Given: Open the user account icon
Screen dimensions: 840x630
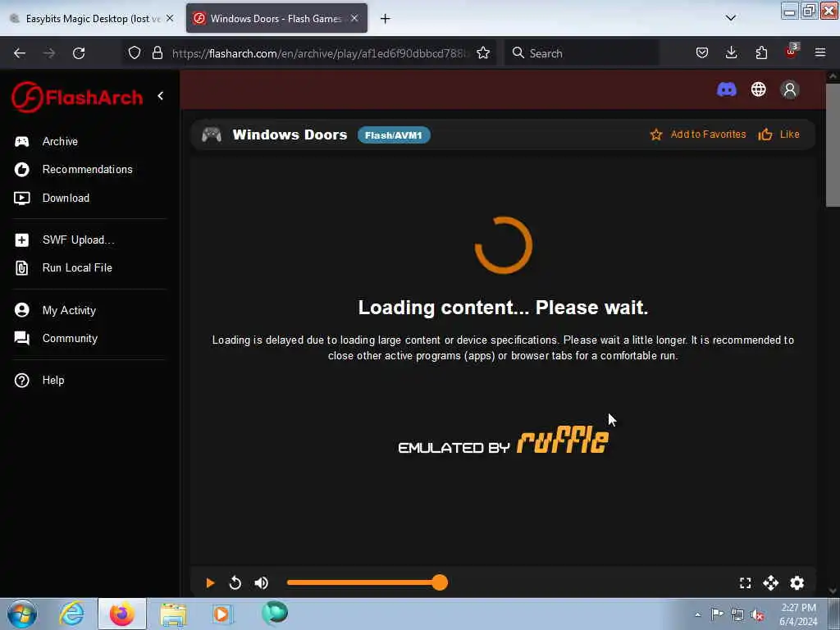Looking at the screenshot, I should [x=790, y=89].
